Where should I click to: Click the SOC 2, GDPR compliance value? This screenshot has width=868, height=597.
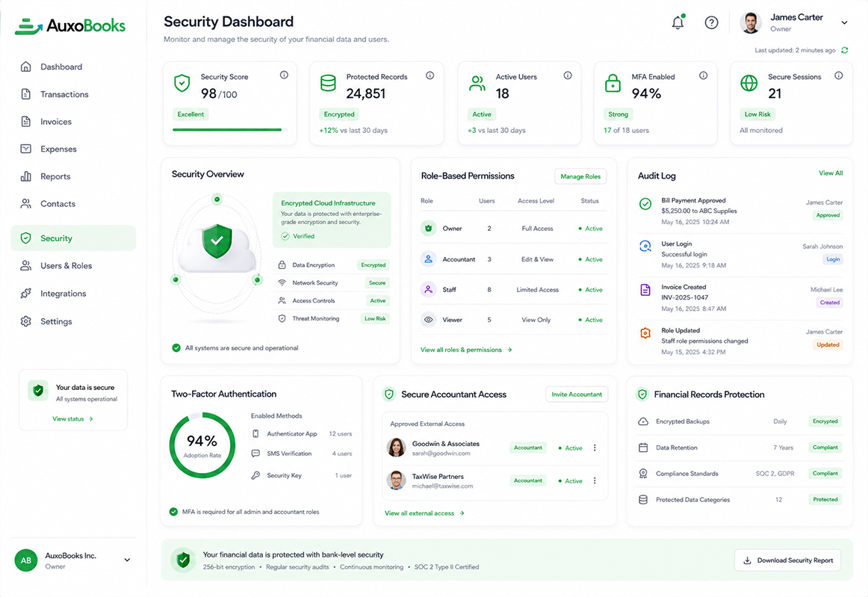pyautogui.click(x=775, y=474)
